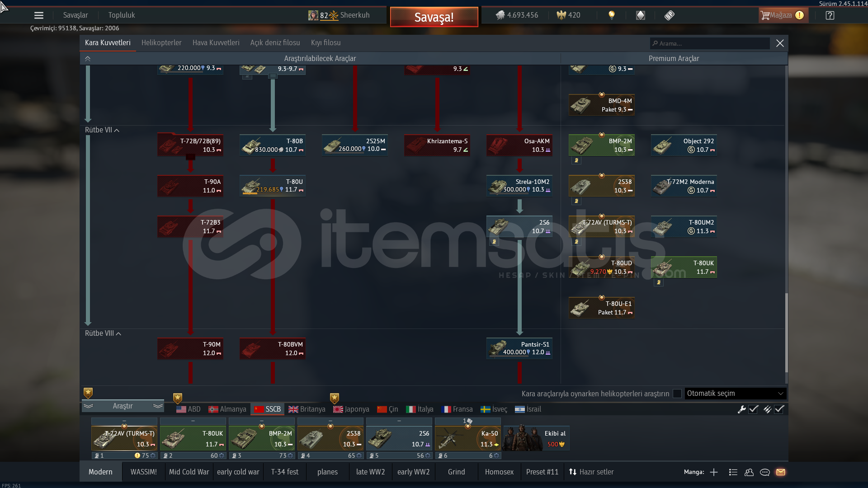Image resolution: width=868 pixels, height=488 pixels.
Task: Select the T-80B tank in research tree
Action: (273, 145)
